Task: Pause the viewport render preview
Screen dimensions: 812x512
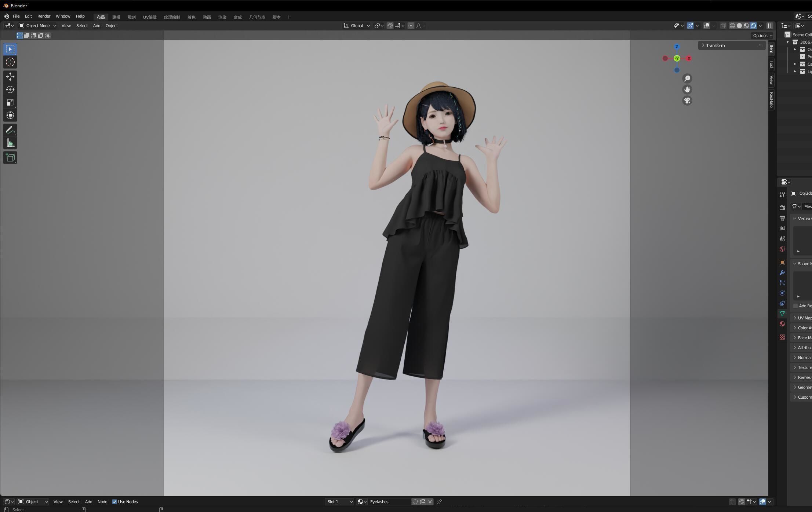Action: (770, 26)
